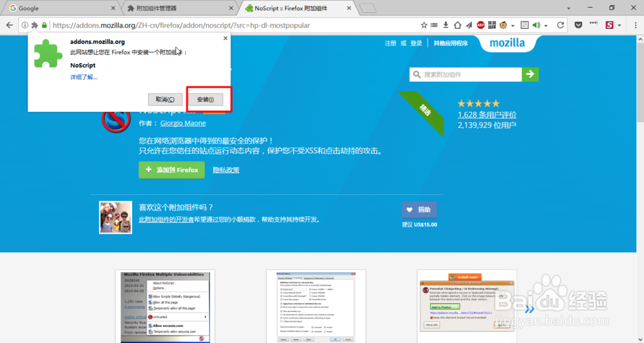Click the 添加到 Firefox green button
The width and height of the screenshot is (644, 343).
(172, 170)
